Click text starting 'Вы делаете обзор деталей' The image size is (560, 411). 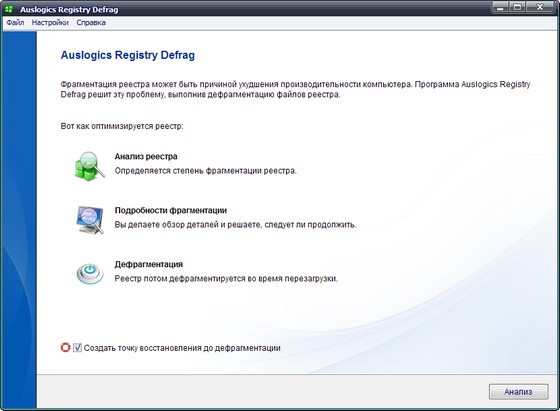[235, 225]
